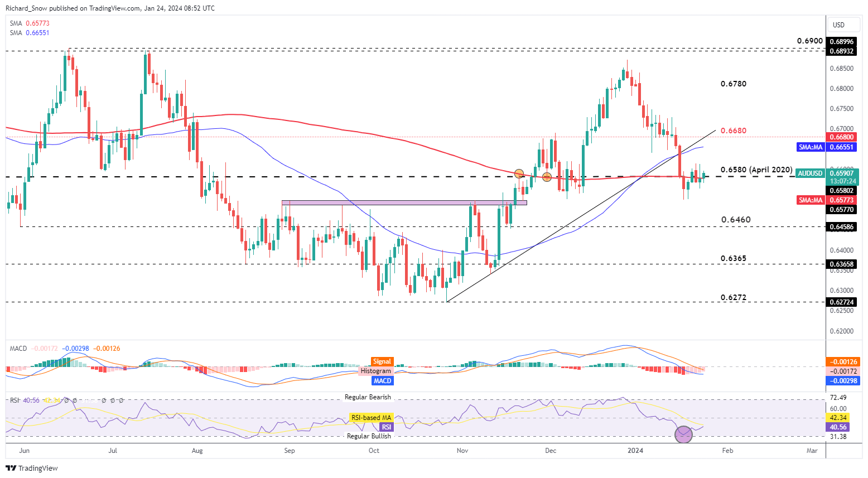Select the blue -0.00298 value tag

843,381
